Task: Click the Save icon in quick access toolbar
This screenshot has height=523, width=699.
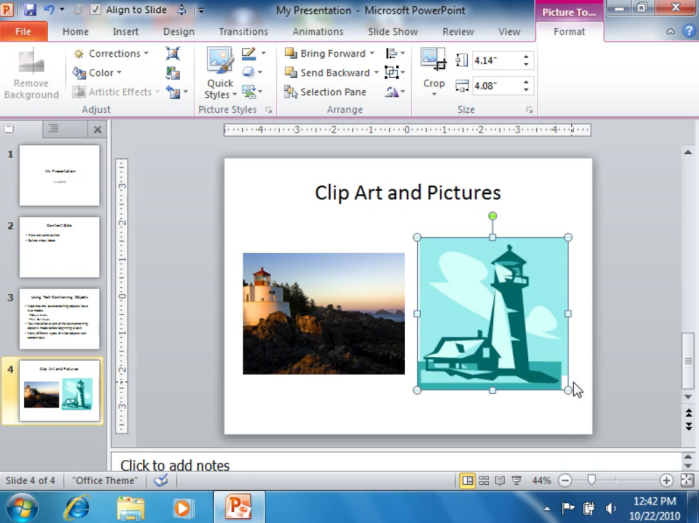Action: [30, 9]
